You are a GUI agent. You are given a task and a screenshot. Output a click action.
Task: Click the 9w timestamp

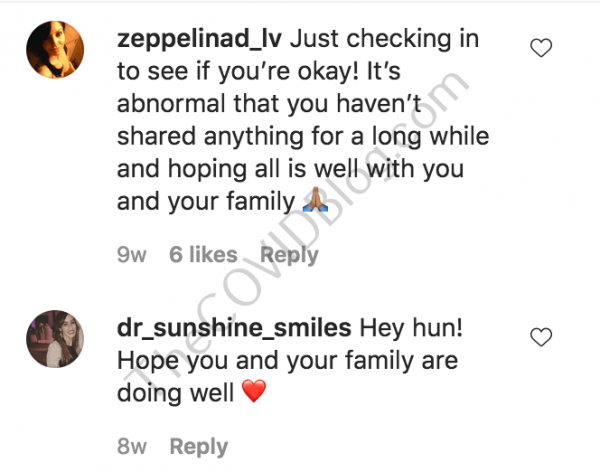pos(131,254)
